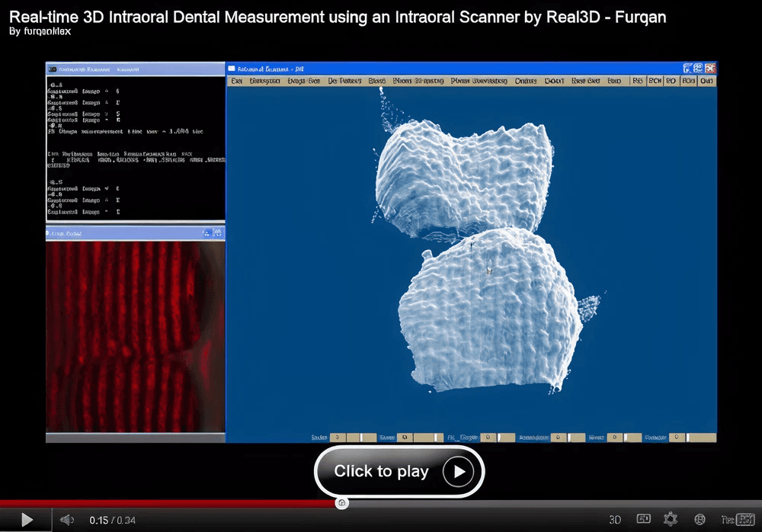Open the "Out" item at right of menu bar
762x532 pixels.
pyautogui.click(x=706, y=81)
